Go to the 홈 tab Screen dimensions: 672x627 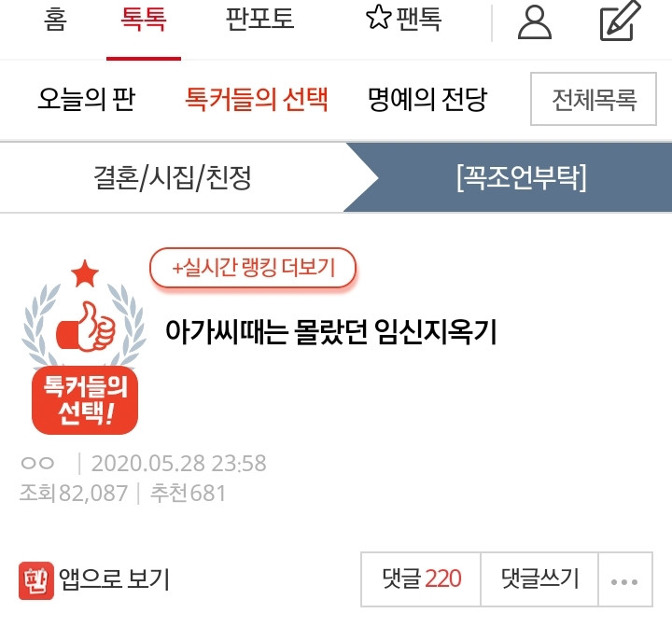click(x=55, y=20)
